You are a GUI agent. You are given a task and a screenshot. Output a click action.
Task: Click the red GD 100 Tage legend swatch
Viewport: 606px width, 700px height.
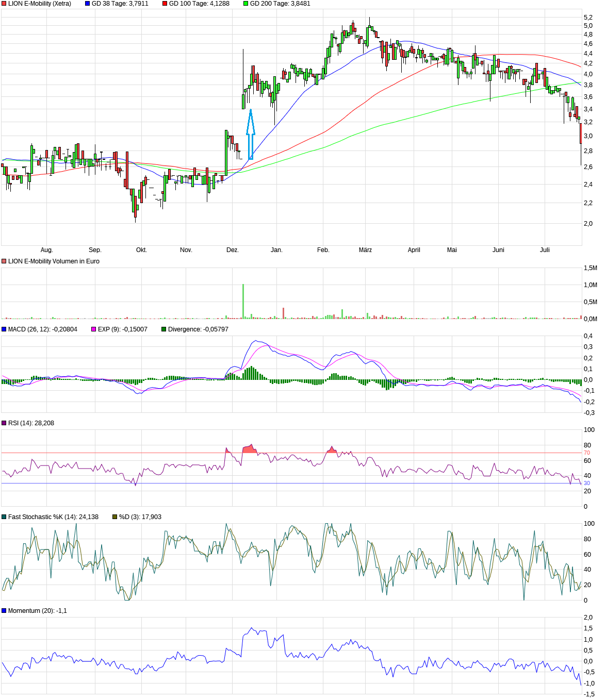[x=165, y=4]
